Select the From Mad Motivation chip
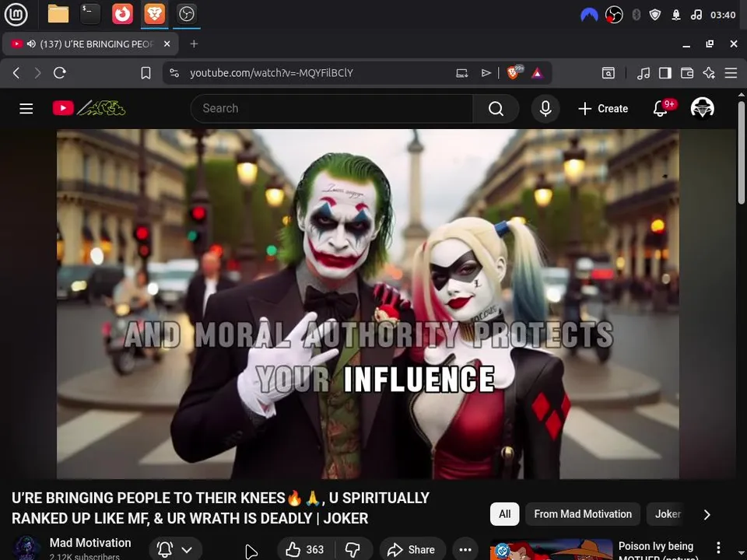 pos(583,514)
